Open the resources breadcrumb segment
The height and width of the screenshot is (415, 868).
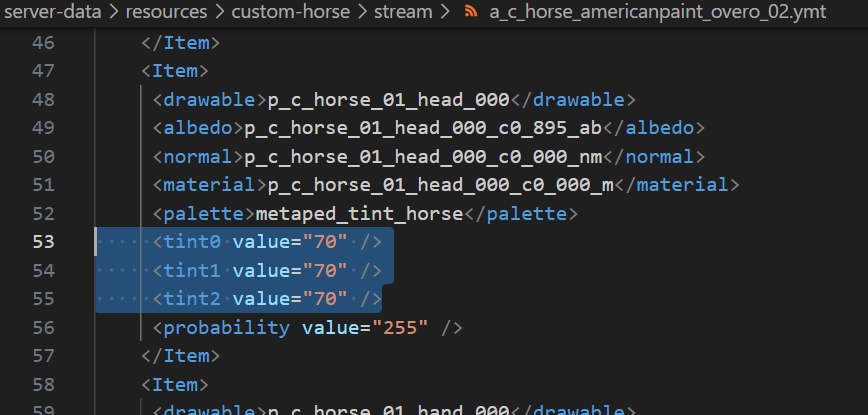[166, 11]
